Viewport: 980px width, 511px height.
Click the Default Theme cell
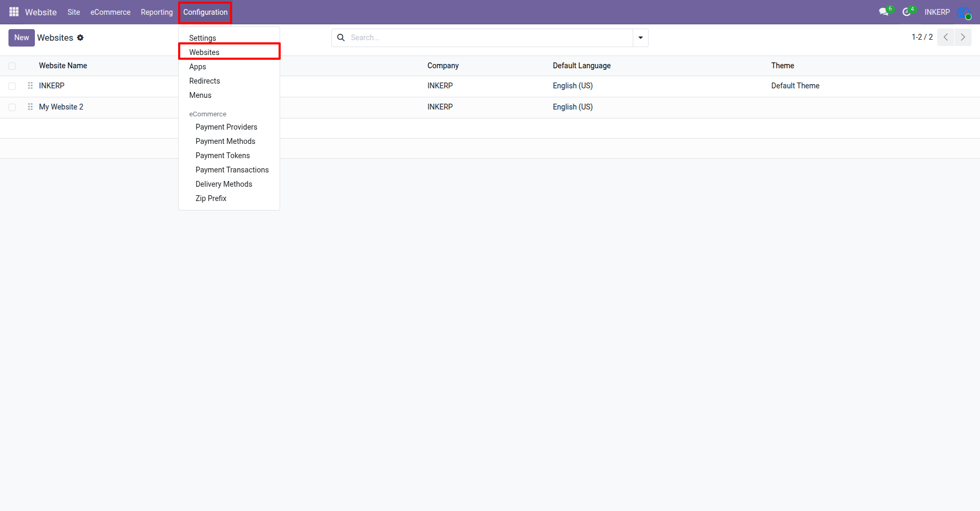coord(795,86)
